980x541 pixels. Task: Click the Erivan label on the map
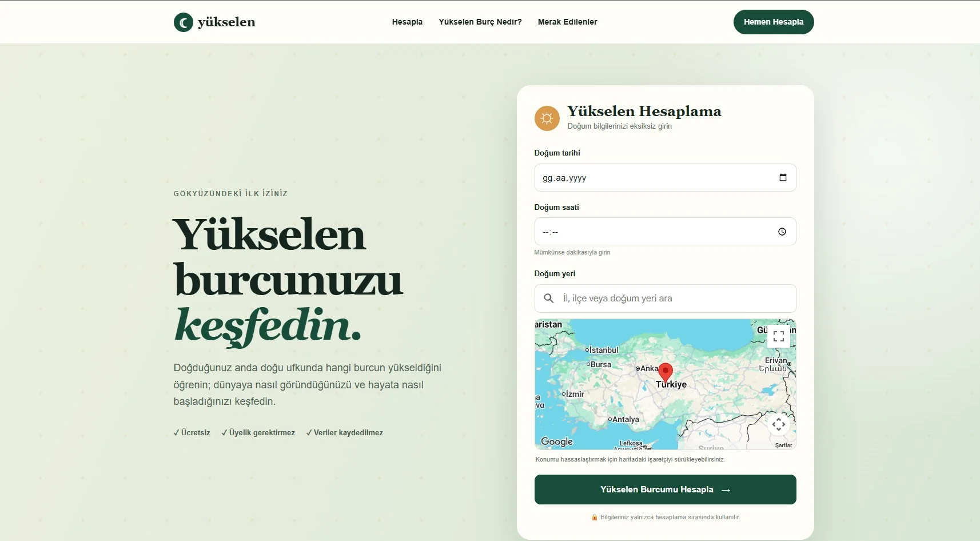[776, 360]
